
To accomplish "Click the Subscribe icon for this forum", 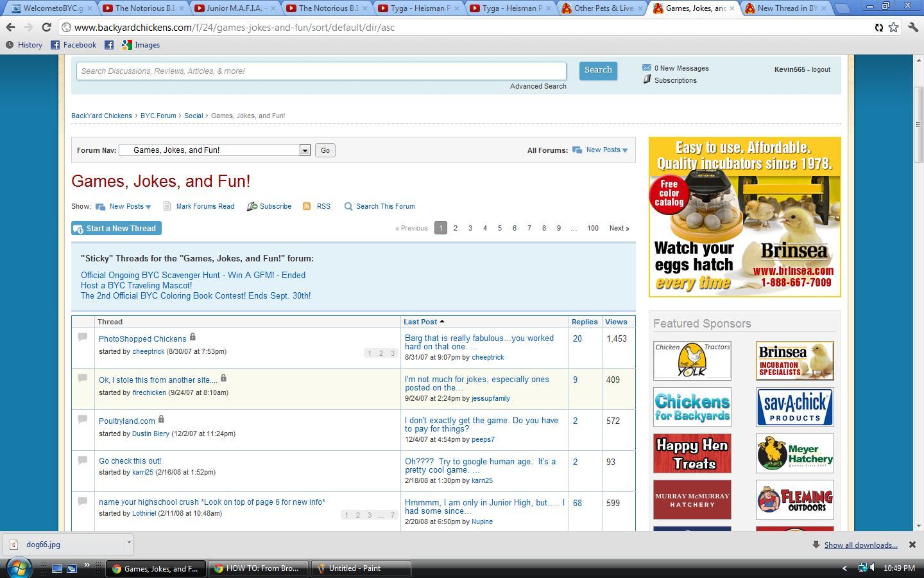I will coord(252,206).
